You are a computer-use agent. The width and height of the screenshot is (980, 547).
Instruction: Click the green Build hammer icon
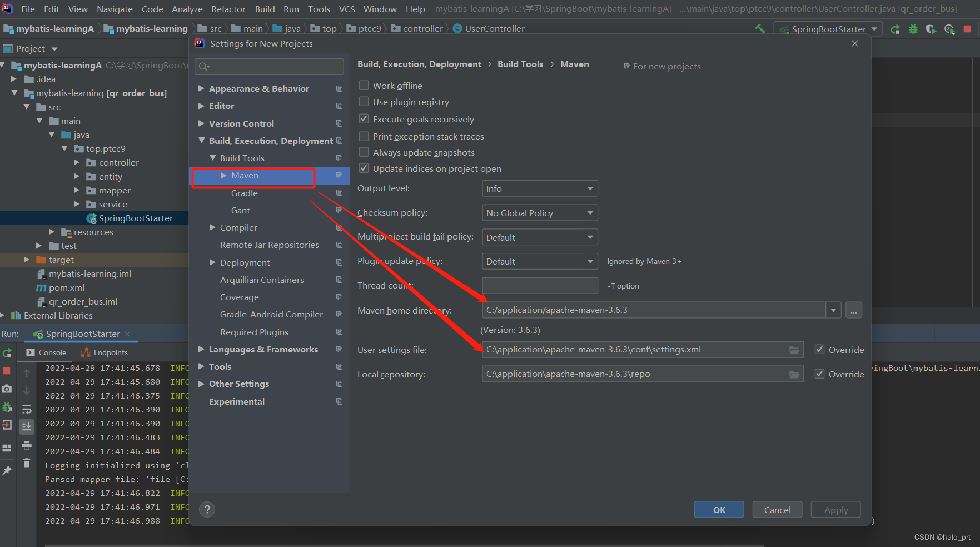[760, 28]
